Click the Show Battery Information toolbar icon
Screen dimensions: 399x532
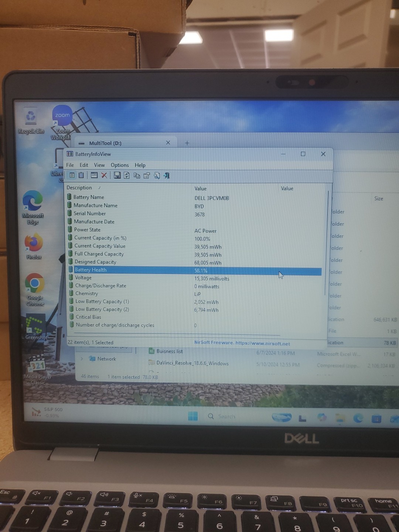click(x=72, y=175)
